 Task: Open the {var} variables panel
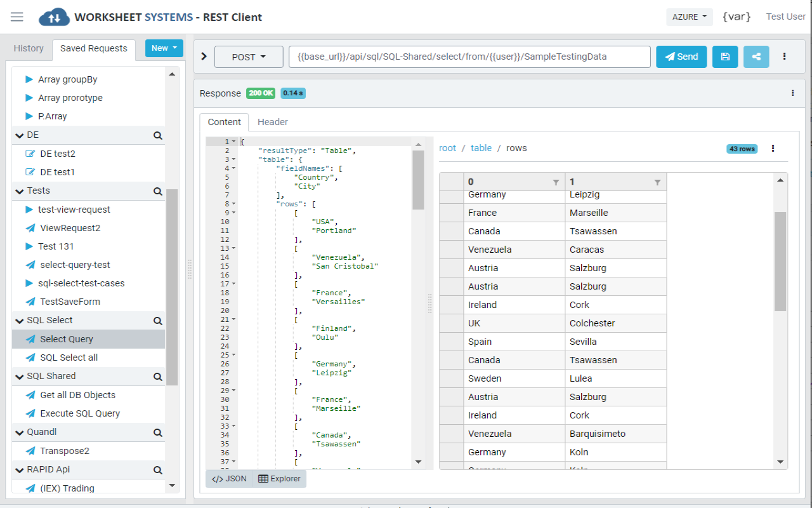pos(737,17)
